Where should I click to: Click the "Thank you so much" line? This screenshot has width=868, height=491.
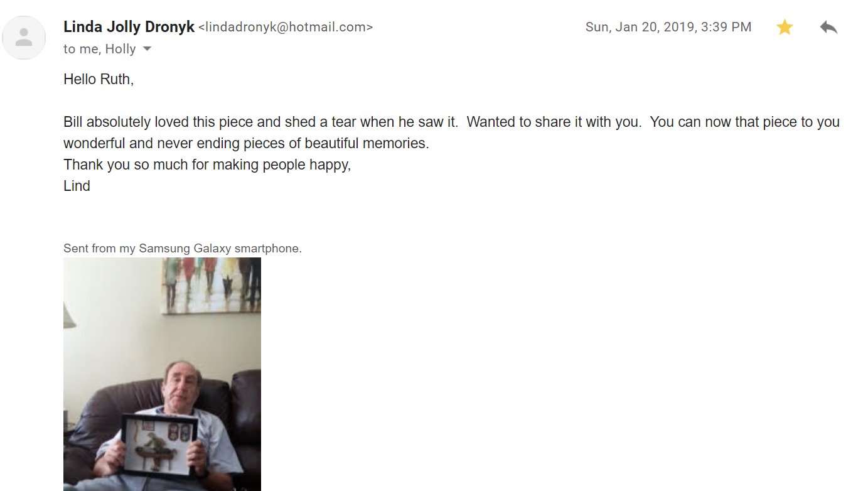207,165
